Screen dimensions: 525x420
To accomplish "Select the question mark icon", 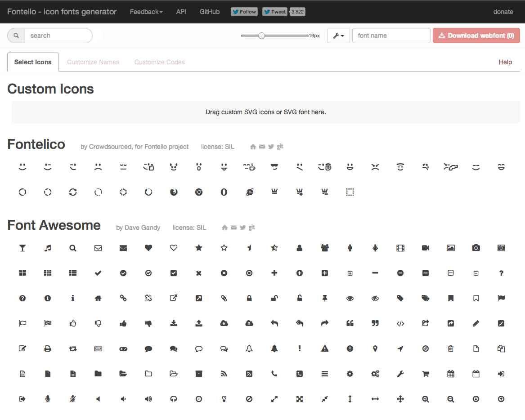I will point(501,273).
